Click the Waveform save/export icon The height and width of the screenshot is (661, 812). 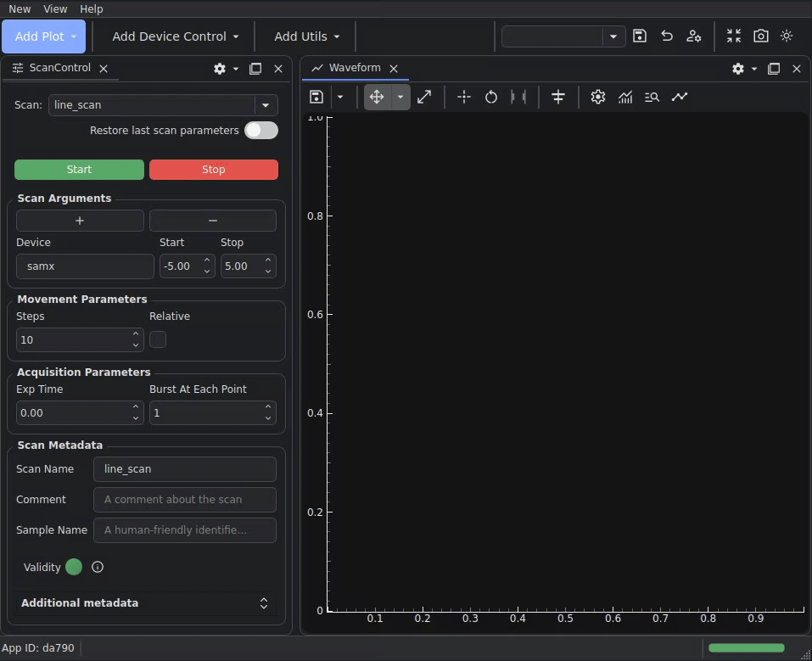coord(316,97)
